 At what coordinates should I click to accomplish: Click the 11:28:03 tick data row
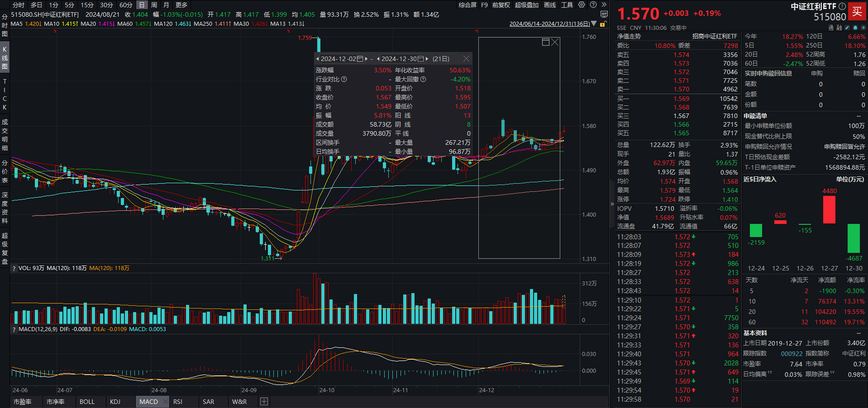pos(674,236)
